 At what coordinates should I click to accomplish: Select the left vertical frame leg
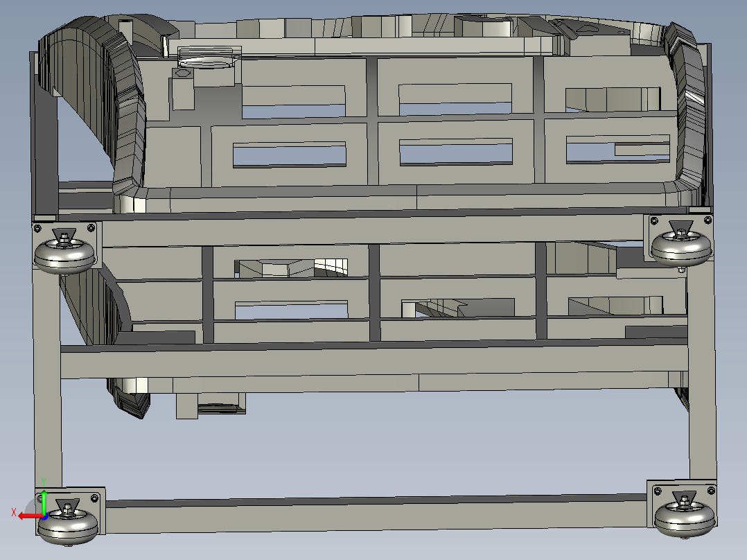[x=48, y=379]
